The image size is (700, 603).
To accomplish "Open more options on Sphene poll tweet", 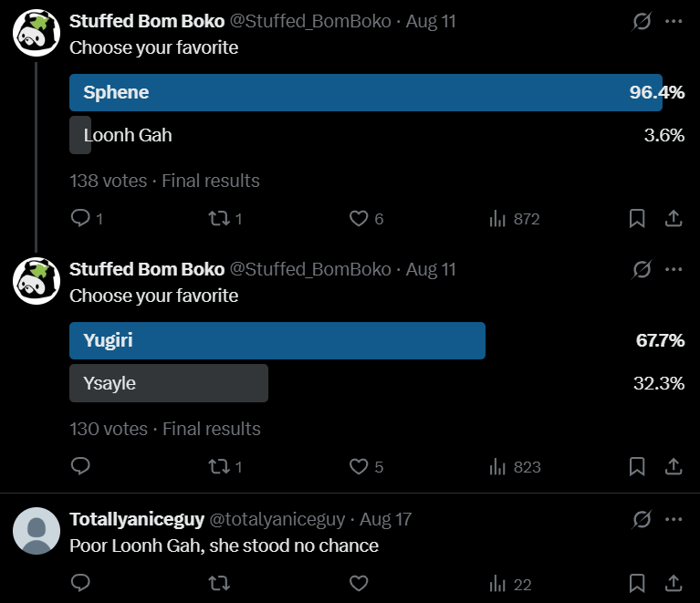I will [x=674, y=21].
